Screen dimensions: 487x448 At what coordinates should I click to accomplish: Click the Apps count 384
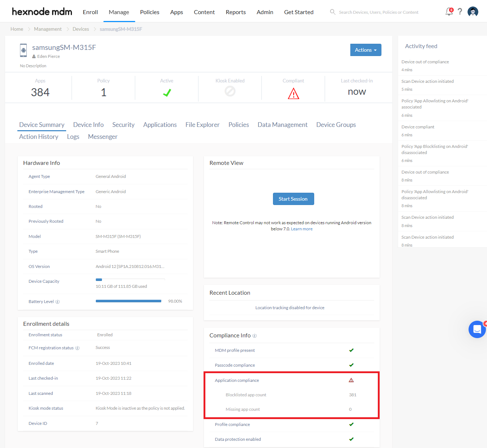click(40, 92)
